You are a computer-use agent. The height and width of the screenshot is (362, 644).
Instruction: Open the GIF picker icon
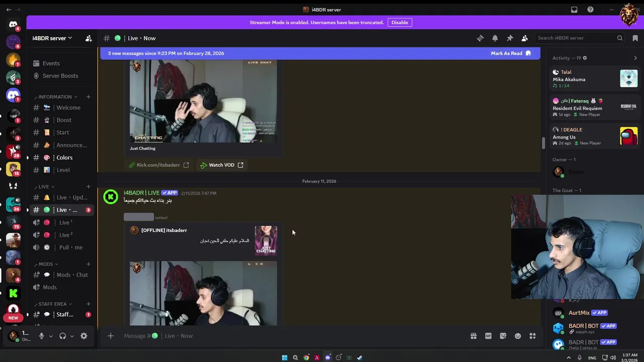tap(488, 336)
